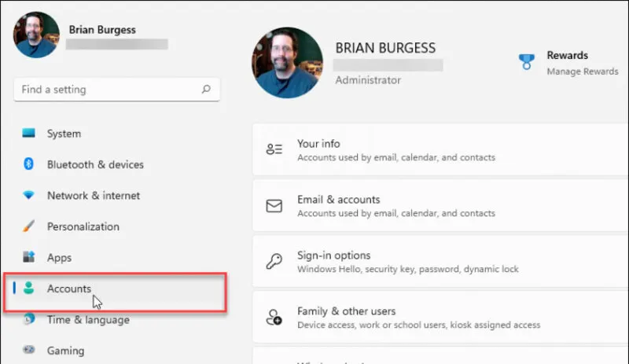Click the System monitor icon in sidebar

coord(29,134)
